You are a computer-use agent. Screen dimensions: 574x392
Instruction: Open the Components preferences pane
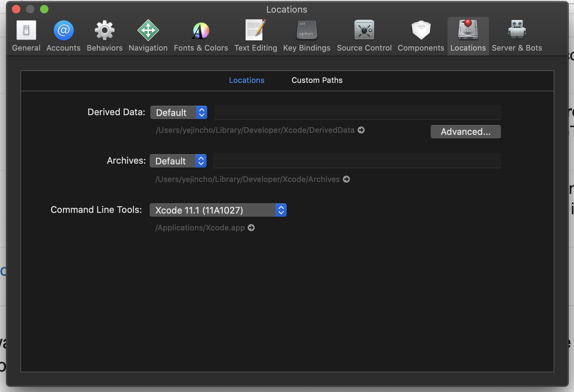click(421, 36)
